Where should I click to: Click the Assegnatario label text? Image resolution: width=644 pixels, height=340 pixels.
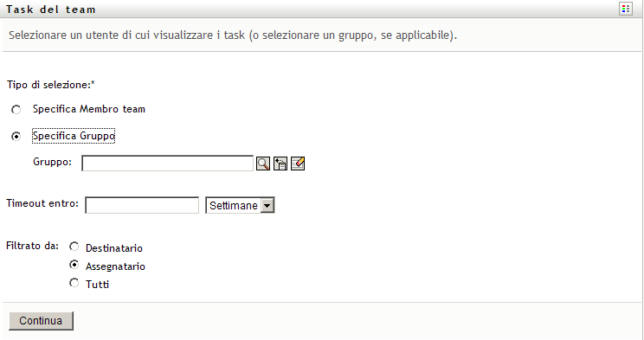coord(115,266)
